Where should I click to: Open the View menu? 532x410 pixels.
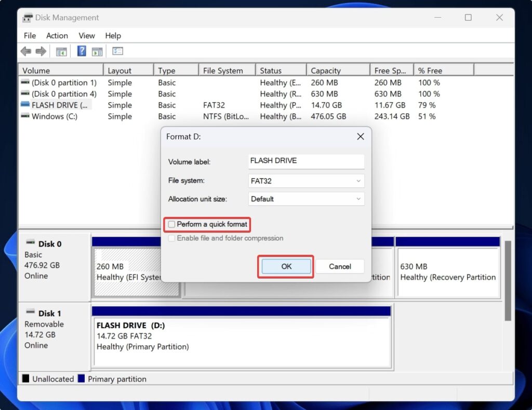point(86,35)
